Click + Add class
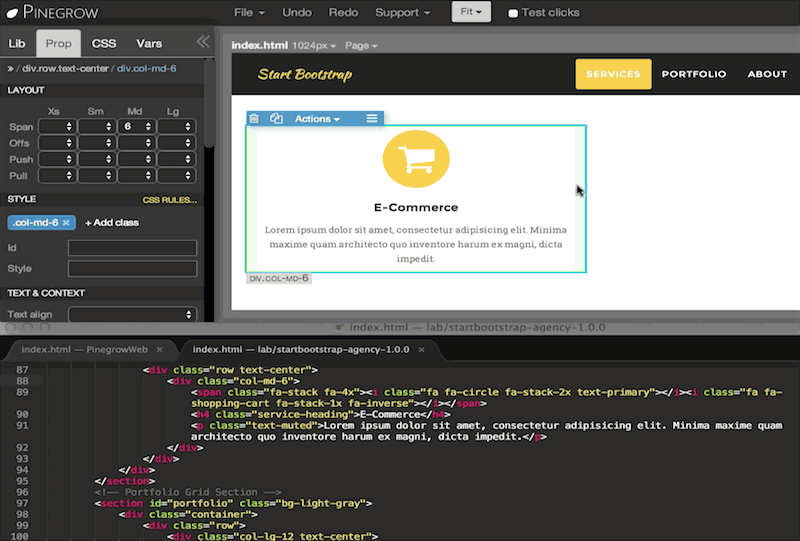Screen dimensions: 800x541 coord(112,223)
